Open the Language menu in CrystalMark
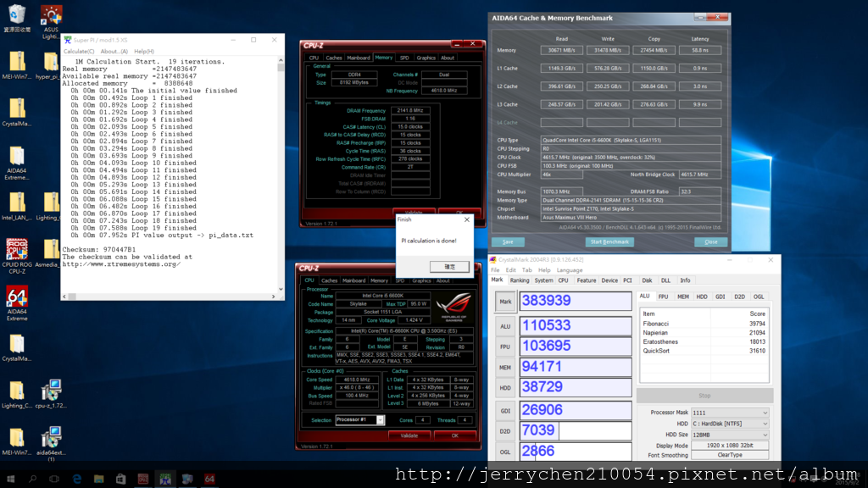868x488 pixels. tap(569, 270)
